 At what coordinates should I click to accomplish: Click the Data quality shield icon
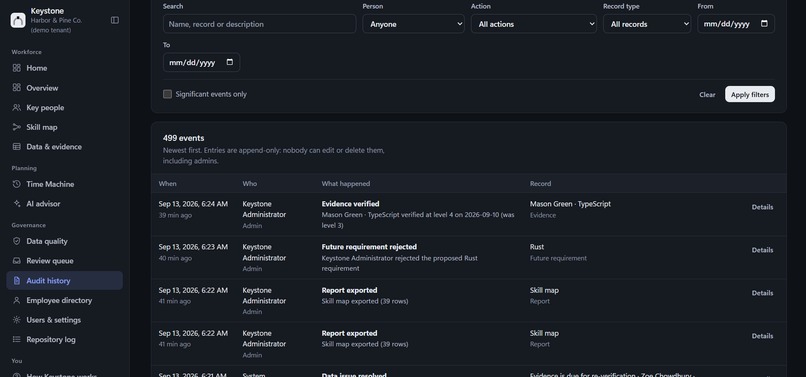coord(16,241)
